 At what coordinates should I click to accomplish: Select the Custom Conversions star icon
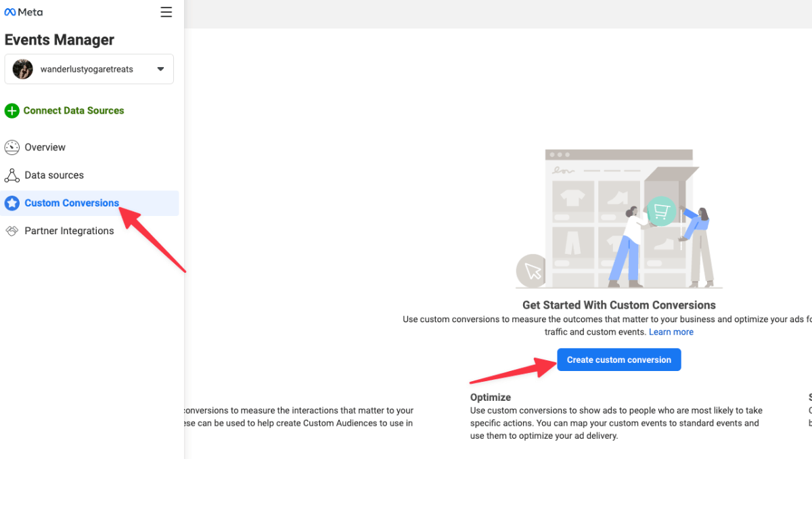click(12, 202)
